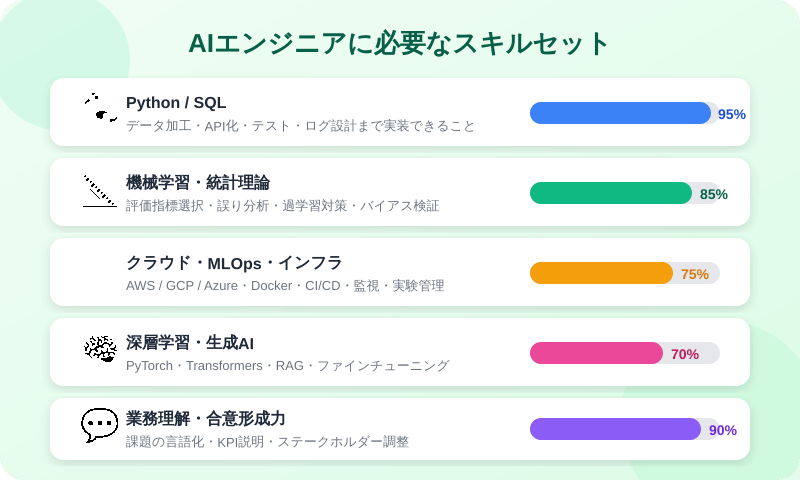Select the 深層学習・生成AI heading
This screenshot has height=480, width=800.
(x=190, y=343)
